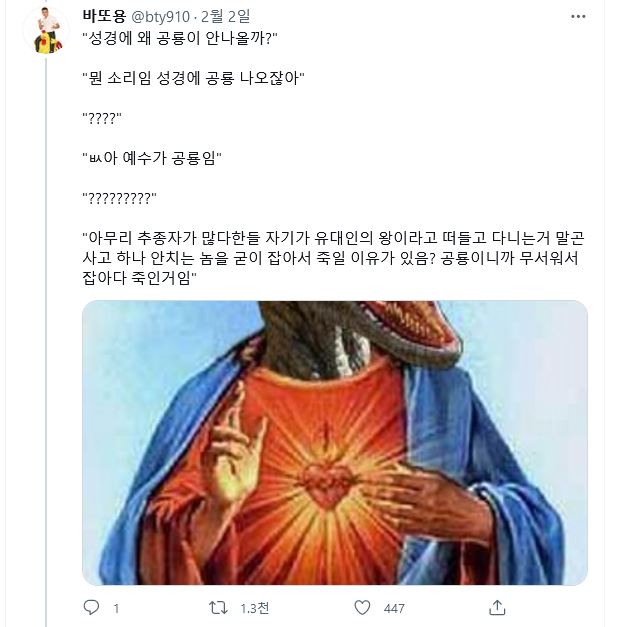
Task: Click the reply speech bubble icon
Action: [x=91, y=607]
